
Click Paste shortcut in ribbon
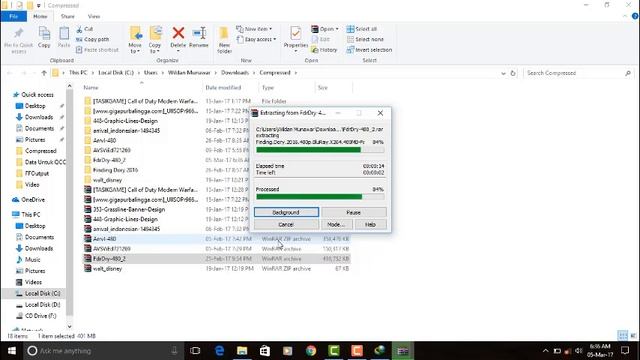pos(97,49)
